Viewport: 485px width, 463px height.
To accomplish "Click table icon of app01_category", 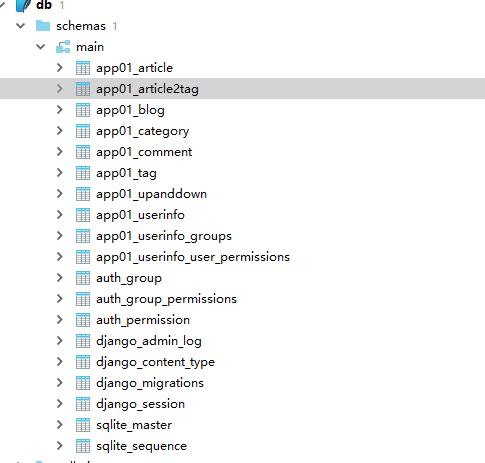I will pos(83,131).
